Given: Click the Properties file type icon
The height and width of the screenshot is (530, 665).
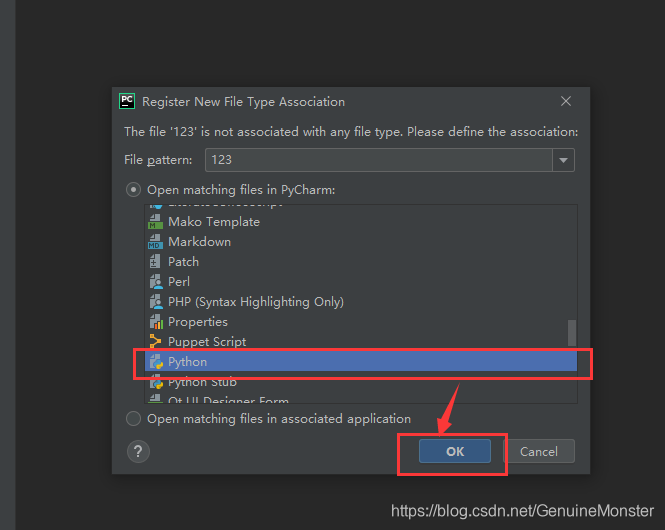Looking at the screenshot, I should pos(156,322).
